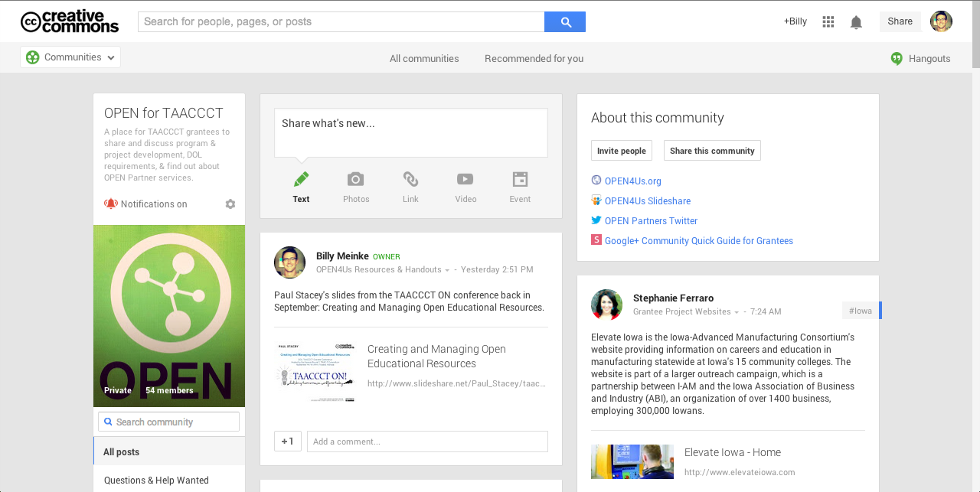Toggle the Notifications on bell

111,204
